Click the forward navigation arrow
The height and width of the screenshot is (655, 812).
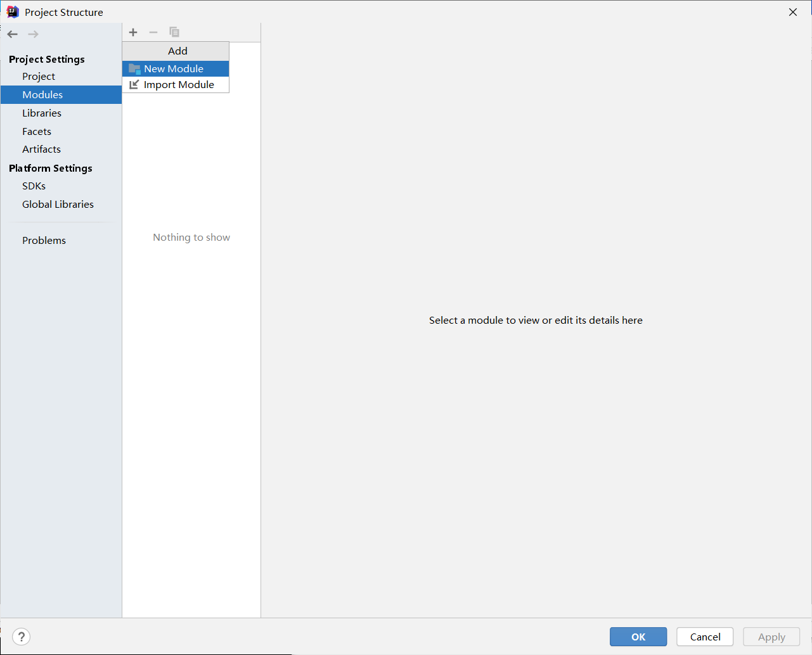coord(34,34)
